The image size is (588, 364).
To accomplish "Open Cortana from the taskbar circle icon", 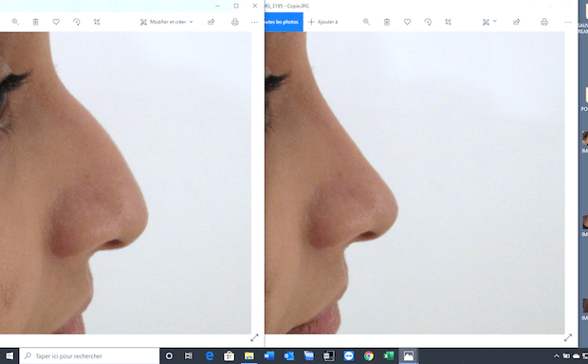I will click(169, 355).
